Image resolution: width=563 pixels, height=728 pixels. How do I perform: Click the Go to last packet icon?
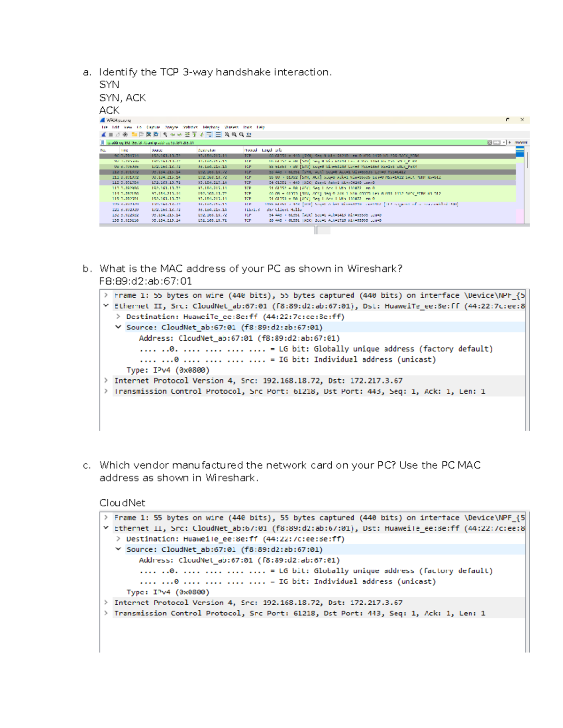pos(202,135)
